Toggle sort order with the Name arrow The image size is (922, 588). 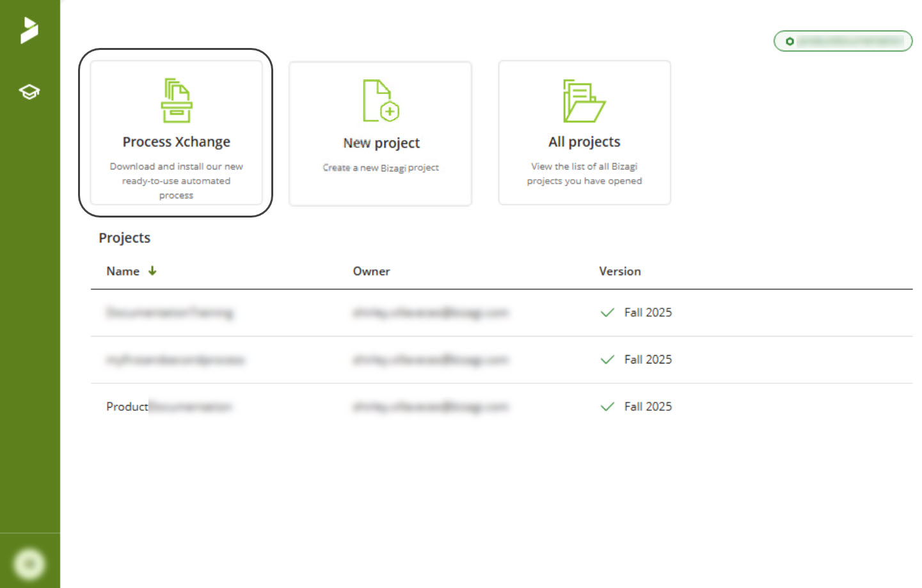point(152,271)
